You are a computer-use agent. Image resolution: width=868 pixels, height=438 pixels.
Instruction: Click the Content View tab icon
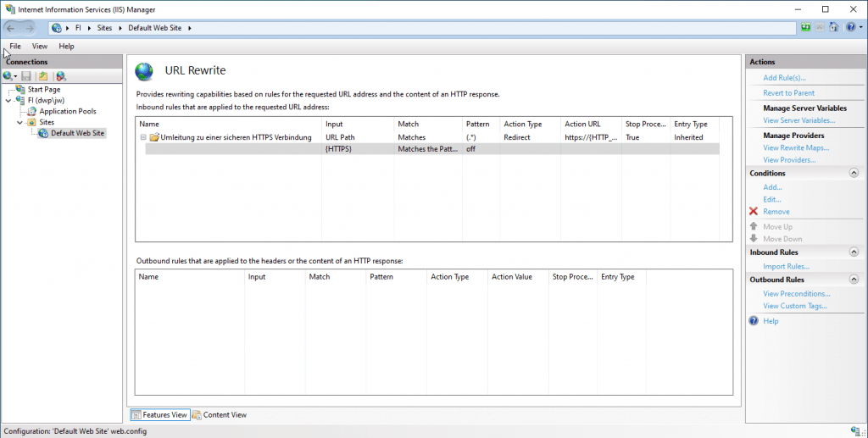click(x=197, y=415)
